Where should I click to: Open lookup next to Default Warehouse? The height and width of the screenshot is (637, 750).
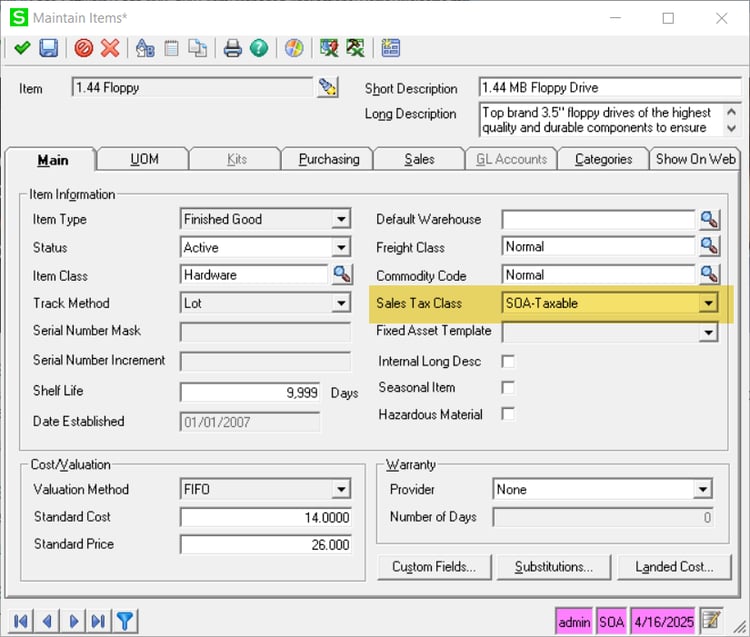pos(708,219)
